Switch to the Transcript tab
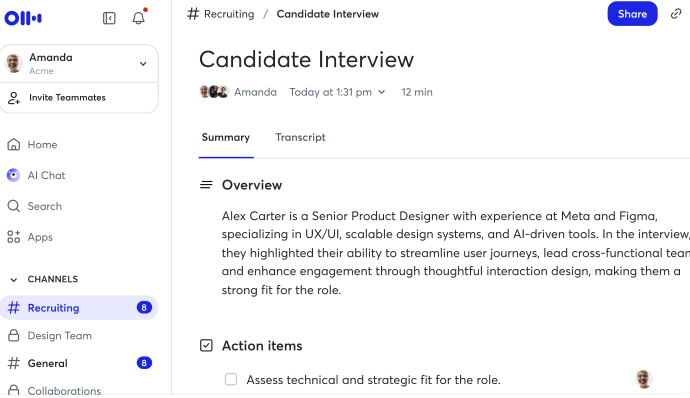690x398 pixels. tap(301, 137)
